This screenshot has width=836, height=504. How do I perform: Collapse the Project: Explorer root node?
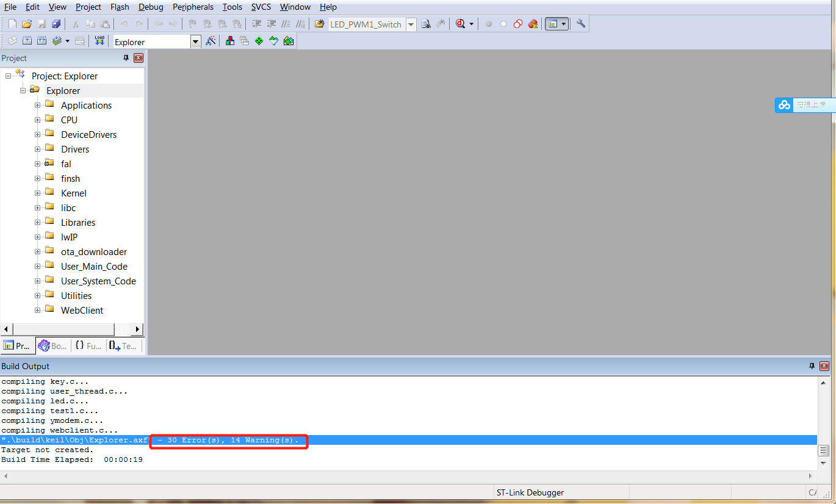coord(8,76)
